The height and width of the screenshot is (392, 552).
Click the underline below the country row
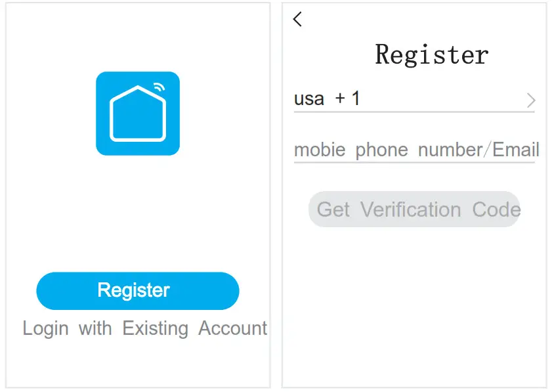(x=414, y=112)
